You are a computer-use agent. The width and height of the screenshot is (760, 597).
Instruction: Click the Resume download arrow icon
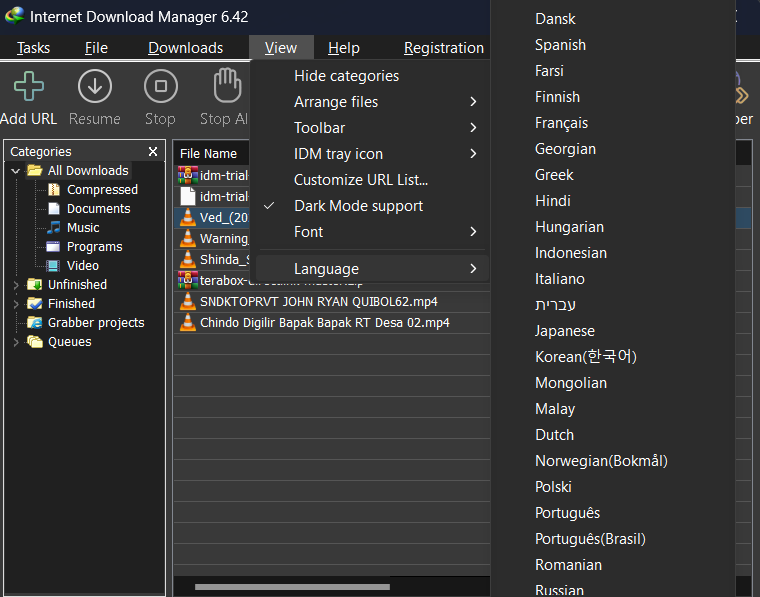95,86
